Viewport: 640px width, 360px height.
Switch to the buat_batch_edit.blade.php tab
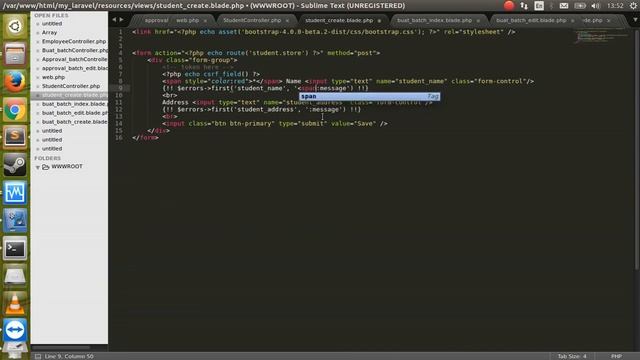pos(531,20)
